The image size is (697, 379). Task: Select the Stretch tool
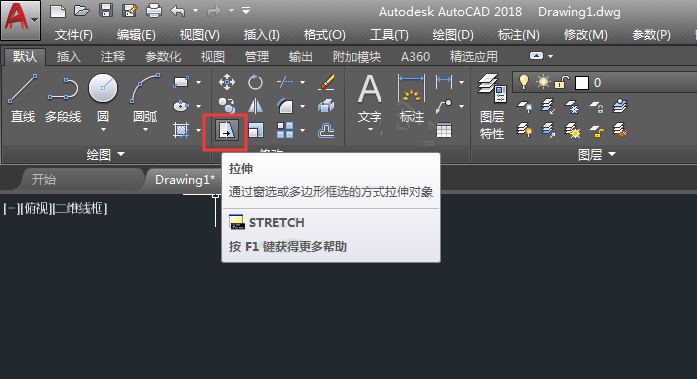227,131
